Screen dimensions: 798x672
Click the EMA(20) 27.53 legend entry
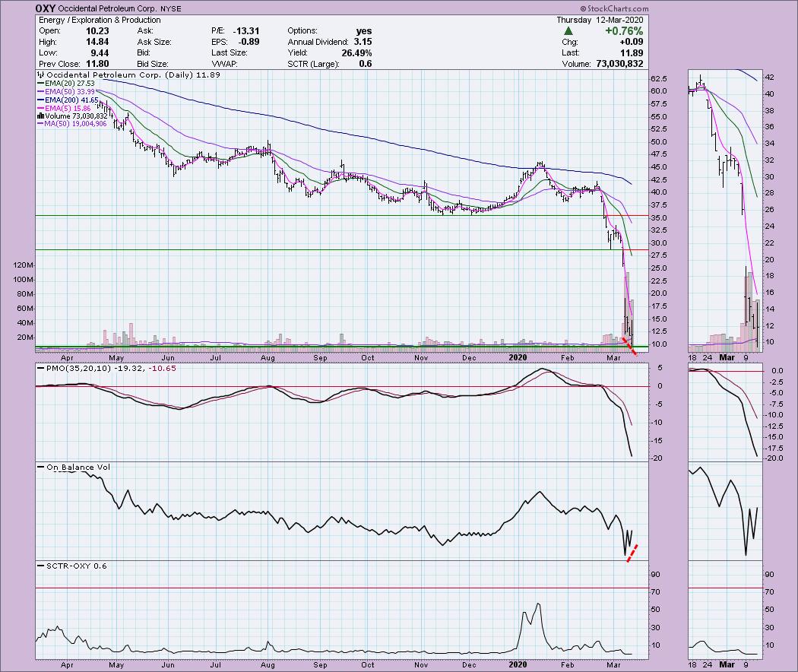(70, 84)
